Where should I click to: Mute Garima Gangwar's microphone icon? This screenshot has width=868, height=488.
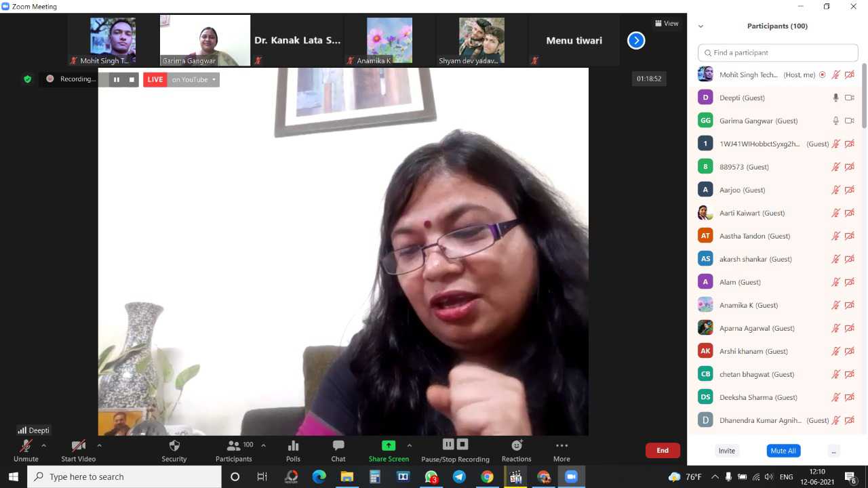point(836,121)
